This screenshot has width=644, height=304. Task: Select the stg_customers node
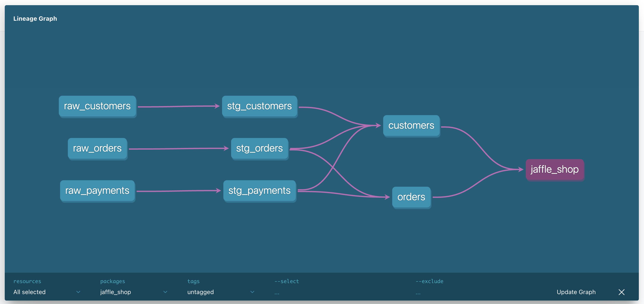(259, 106)
